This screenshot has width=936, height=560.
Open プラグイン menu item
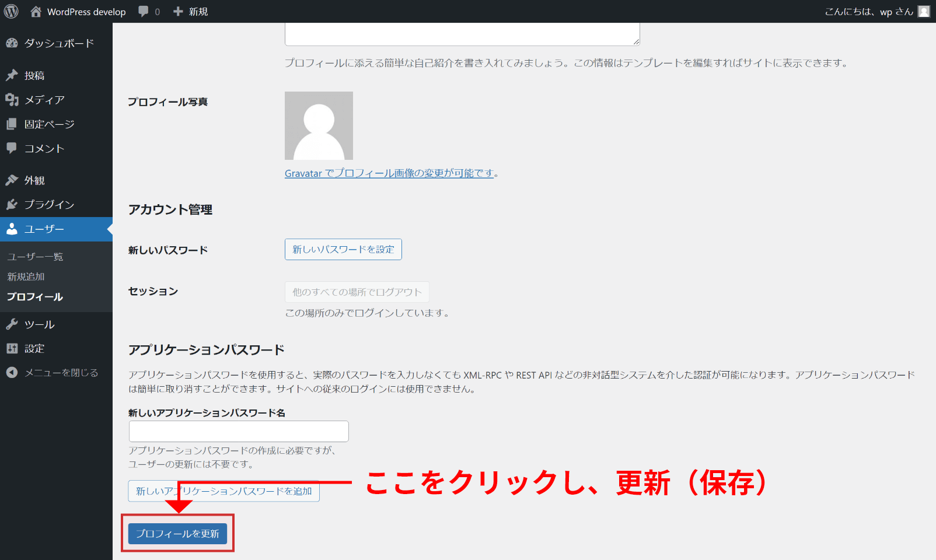pyautogui.click(x=56, y=205)
